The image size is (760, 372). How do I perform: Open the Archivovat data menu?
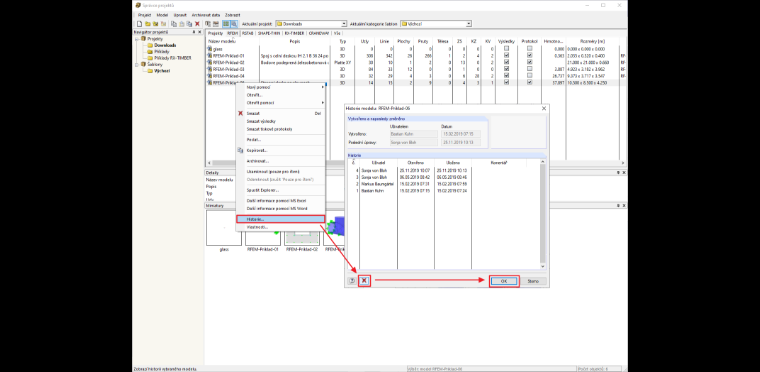(x=206, y=15)
